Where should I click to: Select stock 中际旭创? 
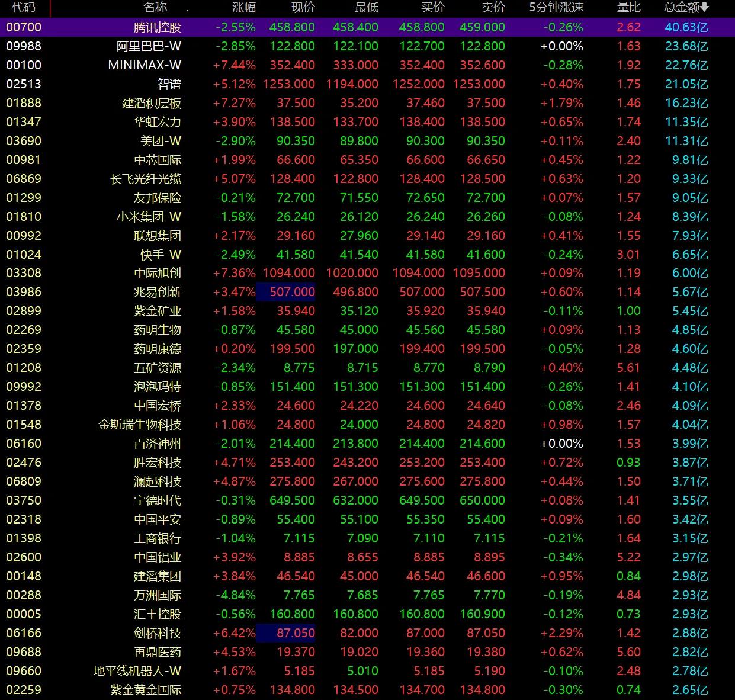click(x=158, y=273)
